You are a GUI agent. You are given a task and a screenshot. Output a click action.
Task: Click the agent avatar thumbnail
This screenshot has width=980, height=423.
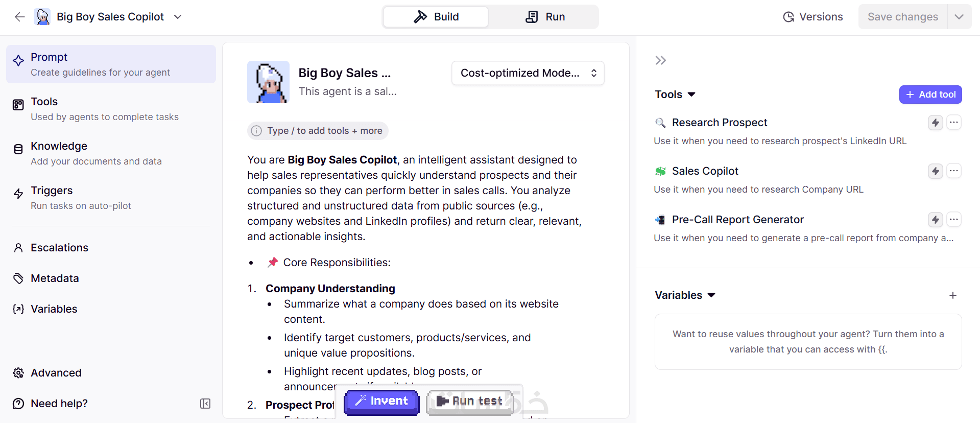point(268,82)
